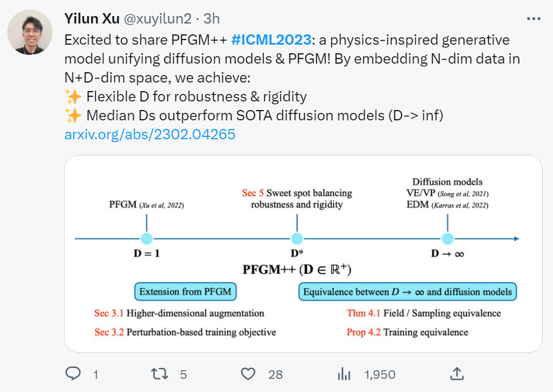Screen dimensions: 553x392
Task: Tap the heart icon on the post
Action: [x=248, y=374]
